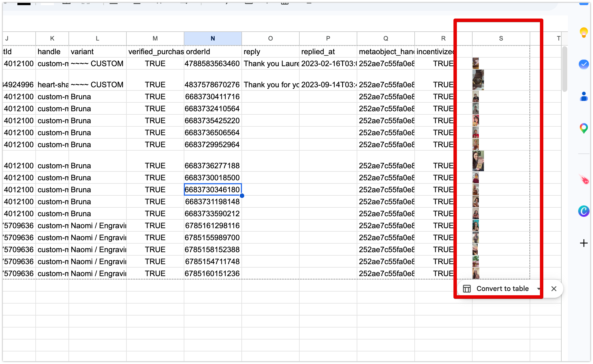593x364 pixels.
Task: Expand the Convert to table dropdown arrow
Action: [x=538, y=289]
